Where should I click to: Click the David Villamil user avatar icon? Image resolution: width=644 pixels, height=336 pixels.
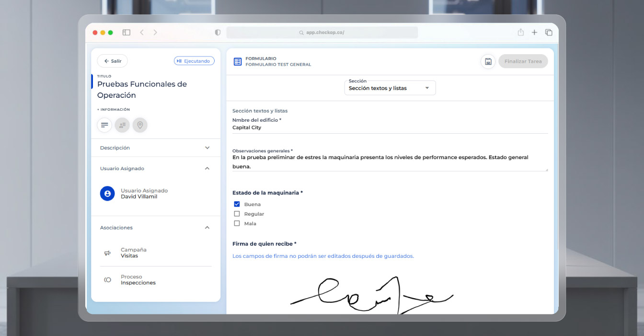click(x=107, y=194)
